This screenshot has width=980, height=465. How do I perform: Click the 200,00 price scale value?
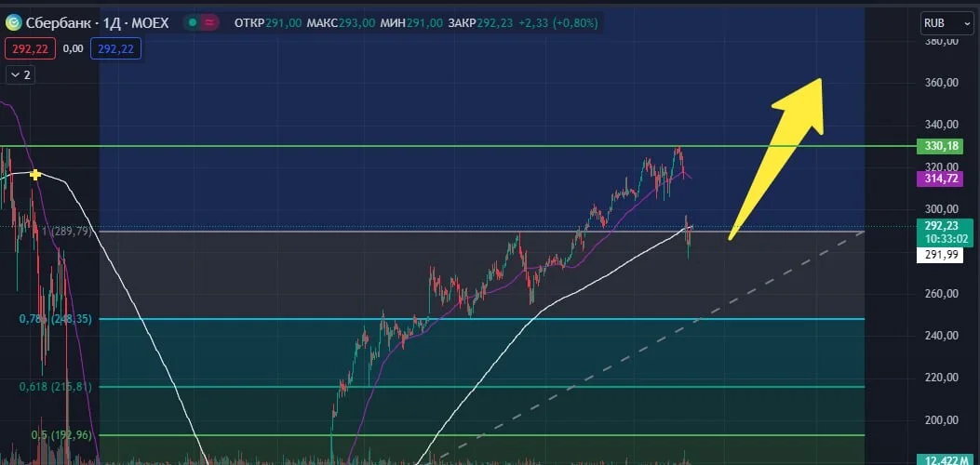pyautogui.click(x=941, y=420)
